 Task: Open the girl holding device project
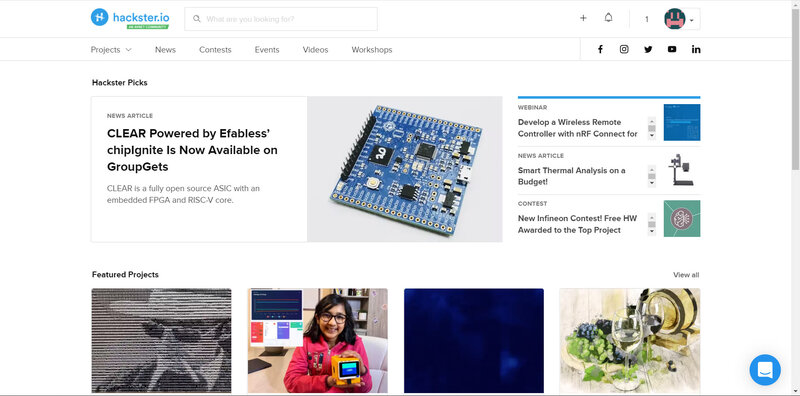[x=317, y=340]
